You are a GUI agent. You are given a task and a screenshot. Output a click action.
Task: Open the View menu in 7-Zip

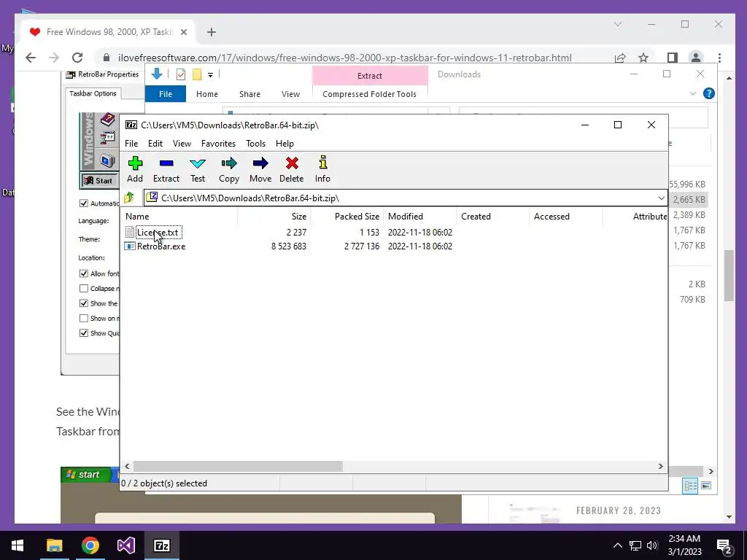click(182, 144)
